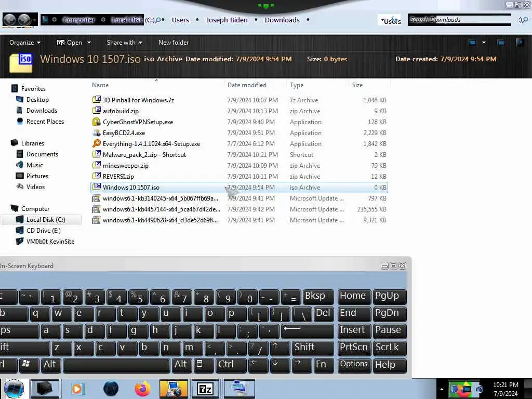This screenshot has height=399, width=532.
Task: Open Pictures library
Action: point(37,176)
